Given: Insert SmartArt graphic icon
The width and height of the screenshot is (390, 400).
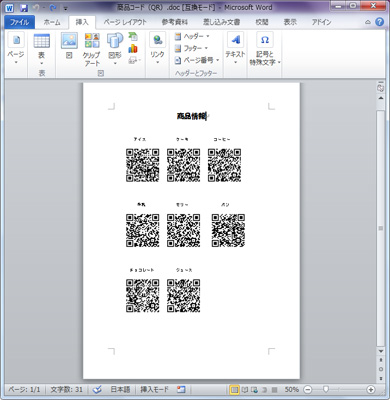Looking at the screenshot, I should (x=133, y=36).
